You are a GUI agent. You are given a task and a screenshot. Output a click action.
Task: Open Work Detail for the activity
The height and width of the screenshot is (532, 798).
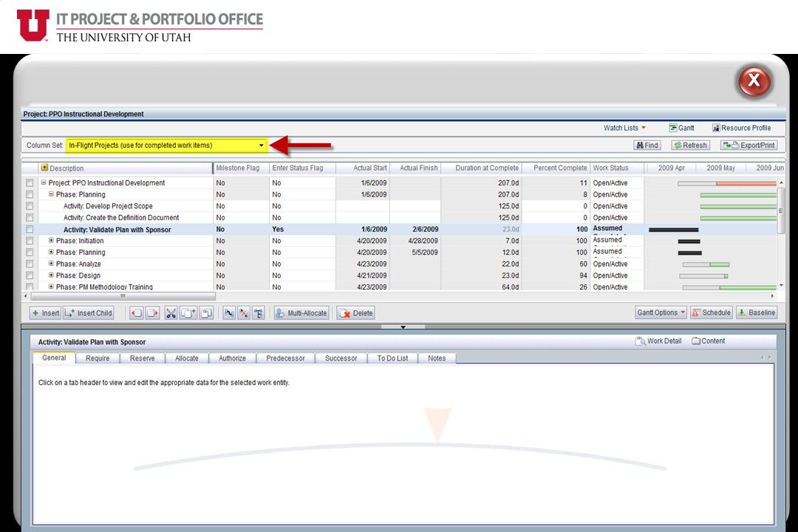click(x=658, y=341)
